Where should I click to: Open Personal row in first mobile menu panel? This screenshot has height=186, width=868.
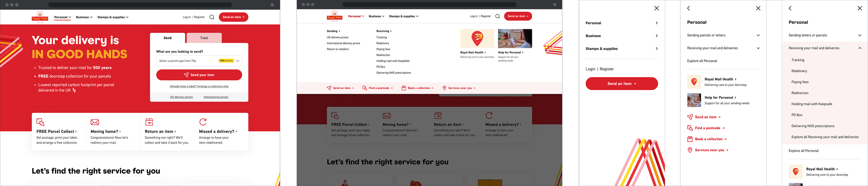pos(621,23)
